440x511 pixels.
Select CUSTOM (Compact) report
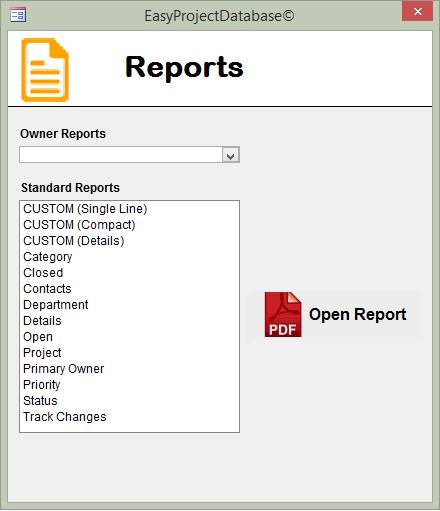[129, 225]
